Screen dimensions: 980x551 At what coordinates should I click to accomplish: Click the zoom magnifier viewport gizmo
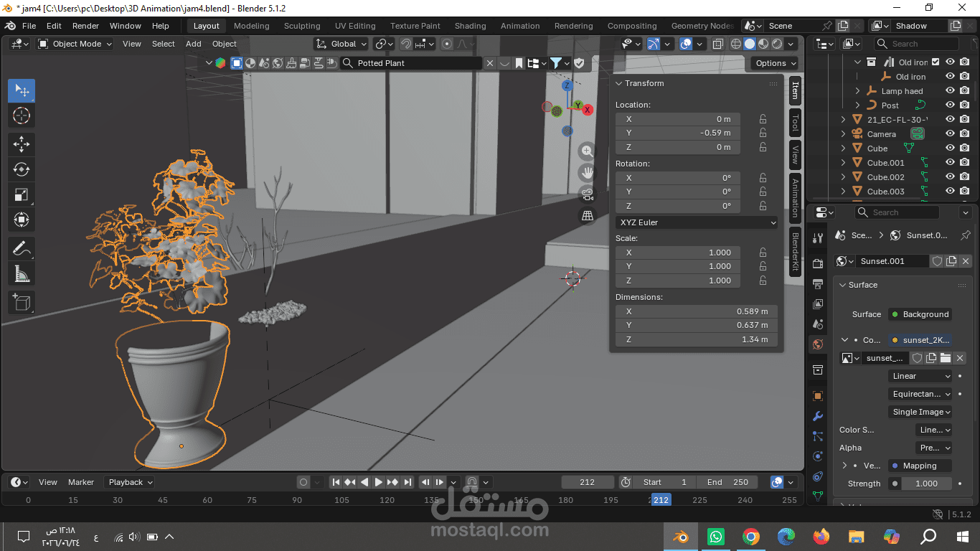[588, 151]
